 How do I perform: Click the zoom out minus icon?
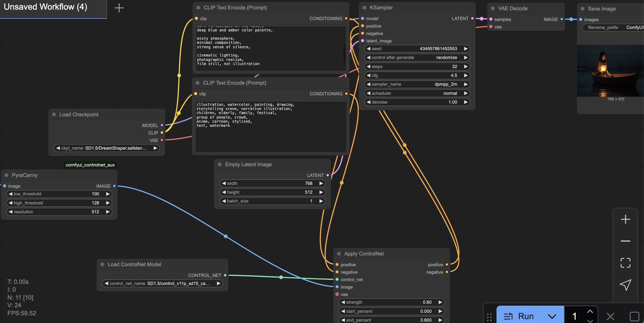[x=625, y=241]
